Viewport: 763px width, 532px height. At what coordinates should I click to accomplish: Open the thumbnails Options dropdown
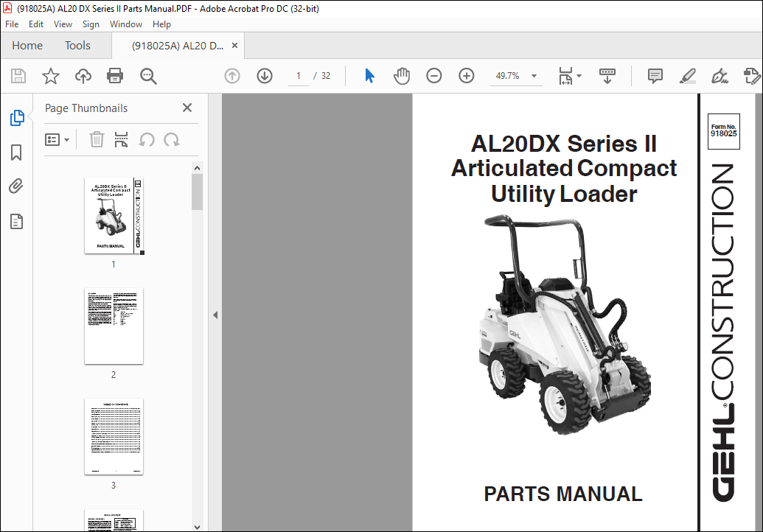[x=57, y=140]
